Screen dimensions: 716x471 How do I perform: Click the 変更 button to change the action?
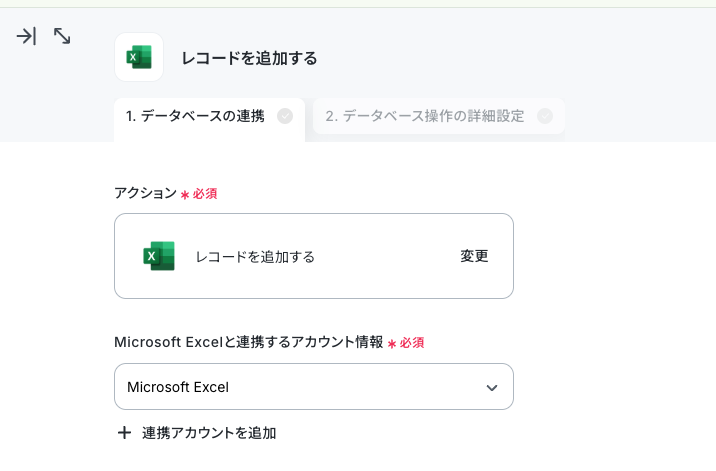(474, 256)
